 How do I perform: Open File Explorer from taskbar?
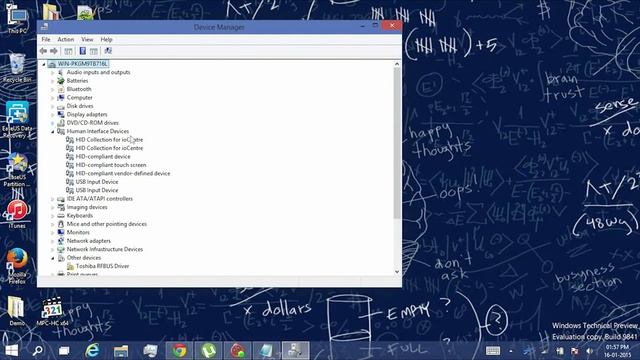coord(121,351)
